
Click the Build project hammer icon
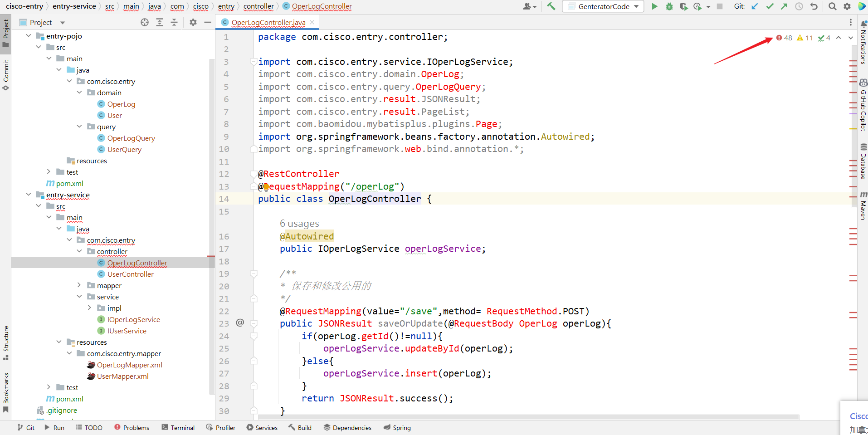point(551,6)
